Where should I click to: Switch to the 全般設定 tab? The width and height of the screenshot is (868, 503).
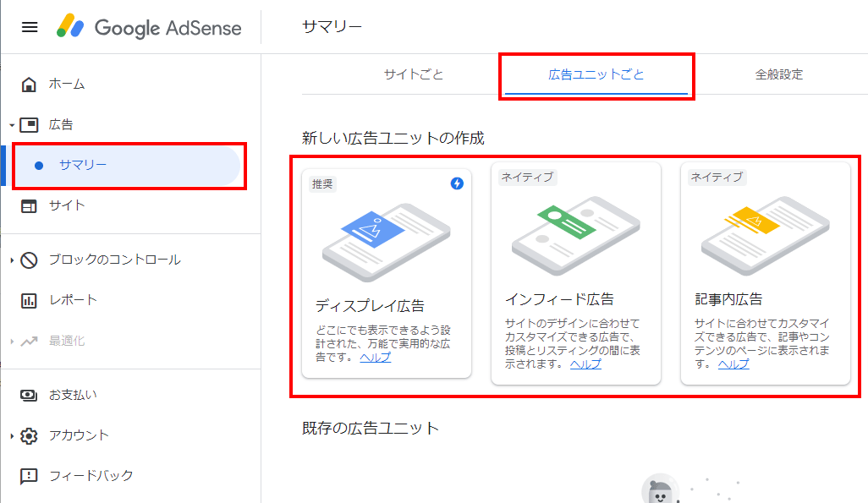[779, 74]
